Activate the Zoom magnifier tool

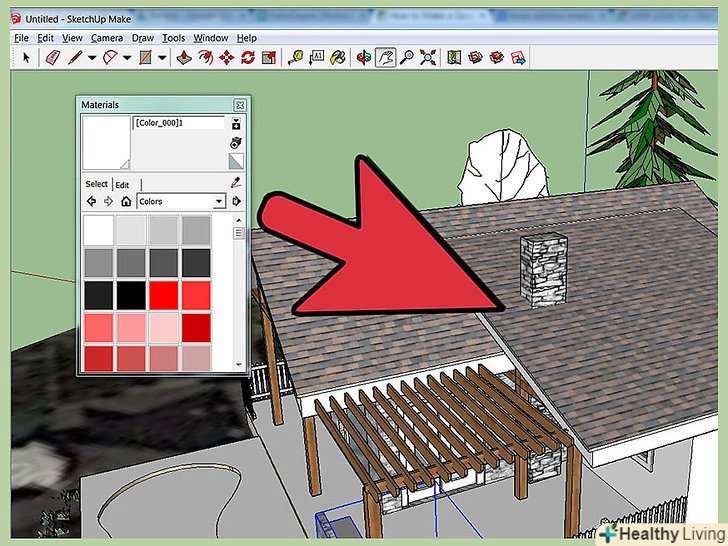[x=407, y=58]
